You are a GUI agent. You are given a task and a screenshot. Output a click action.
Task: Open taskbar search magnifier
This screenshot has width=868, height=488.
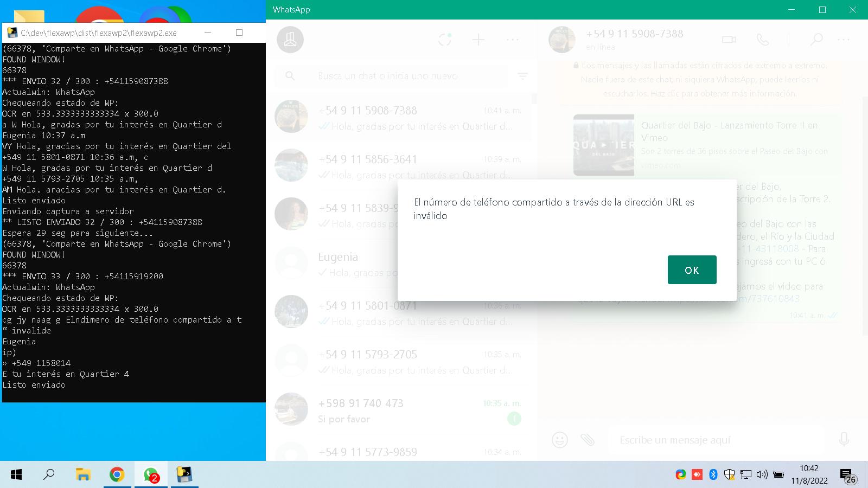(x=49, y=474)
